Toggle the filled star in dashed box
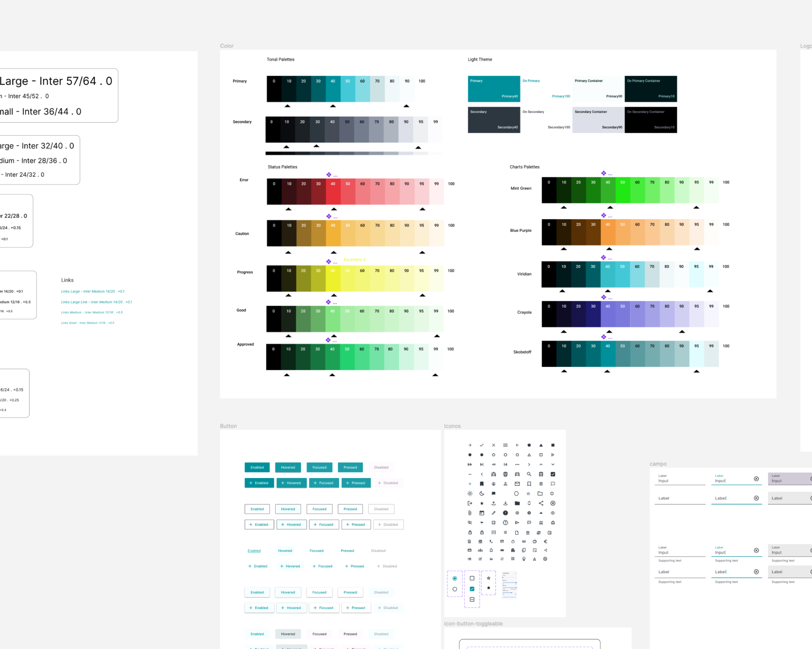 click(488, 588)
